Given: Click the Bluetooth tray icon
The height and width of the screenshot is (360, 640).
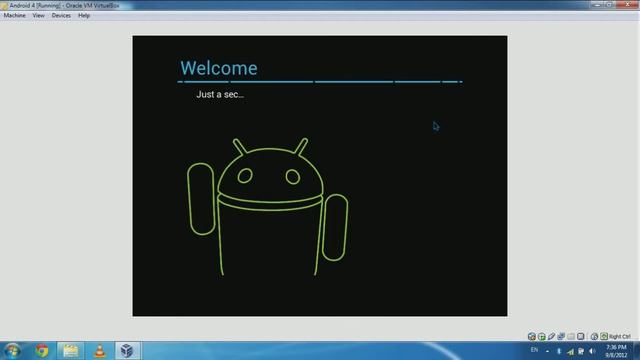Looking at the screenshot, I should point(559,351).
